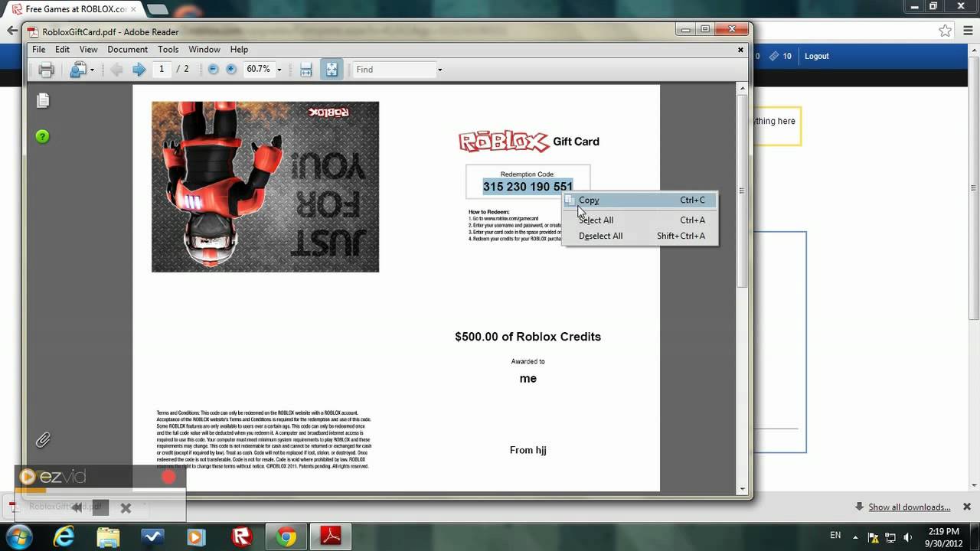Open Chrome's menu button
This screenshot has height=551, width=980.
[969, 31]
